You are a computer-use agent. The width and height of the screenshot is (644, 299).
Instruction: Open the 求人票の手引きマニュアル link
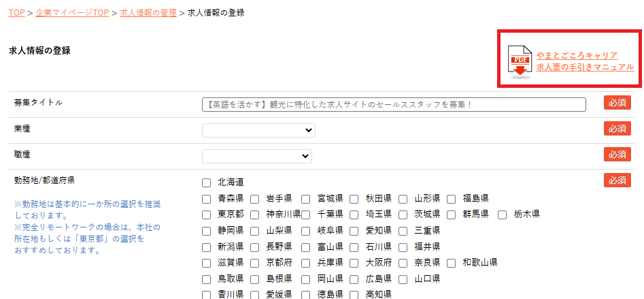584,67
